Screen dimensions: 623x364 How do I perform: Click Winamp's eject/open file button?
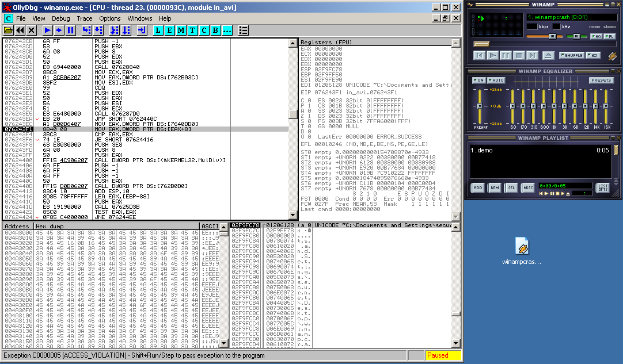[548, 56]
